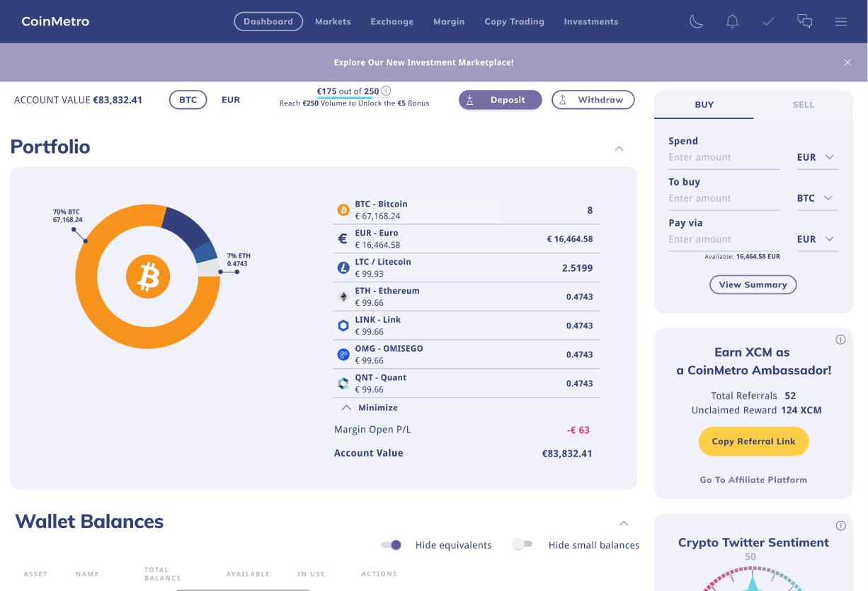The image size is (868, 591).
Task: Click the LINK hexagon icon
Action: point(343,326)
